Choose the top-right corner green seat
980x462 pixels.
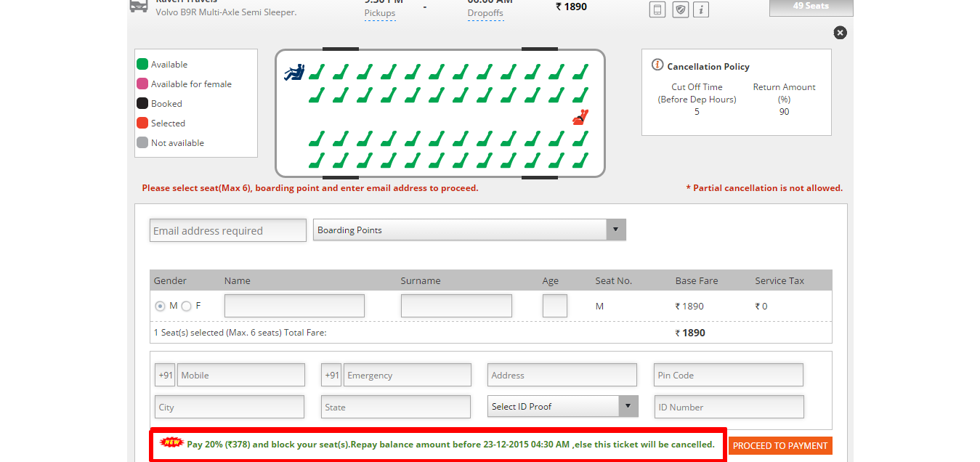580,72
